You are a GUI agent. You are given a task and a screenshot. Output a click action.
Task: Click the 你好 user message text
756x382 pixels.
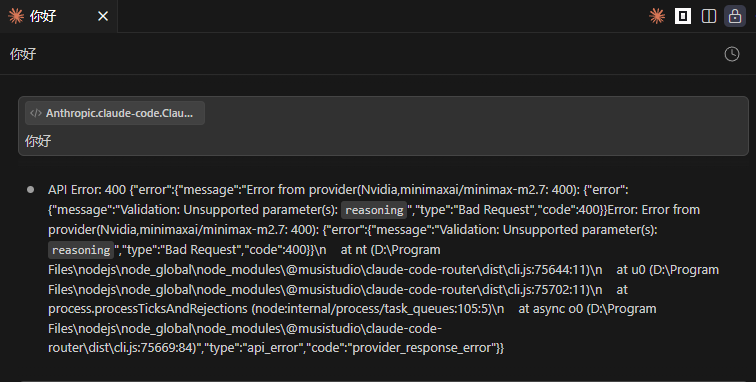coord(38,141)
